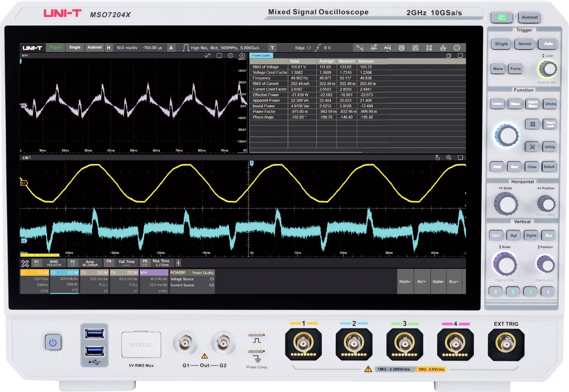Click the Save icon in the top toolbar
The height and width of the screenshot is (392, 569).
click(x=415, y=48)
